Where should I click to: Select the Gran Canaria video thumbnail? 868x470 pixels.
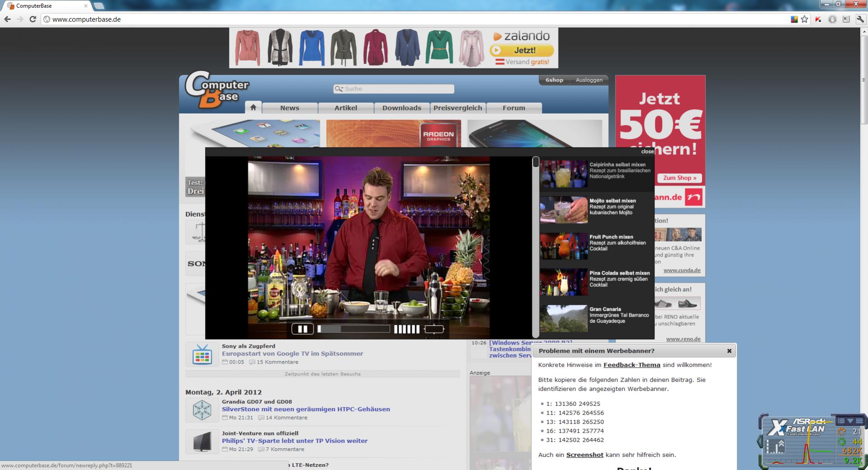[564, 318]
